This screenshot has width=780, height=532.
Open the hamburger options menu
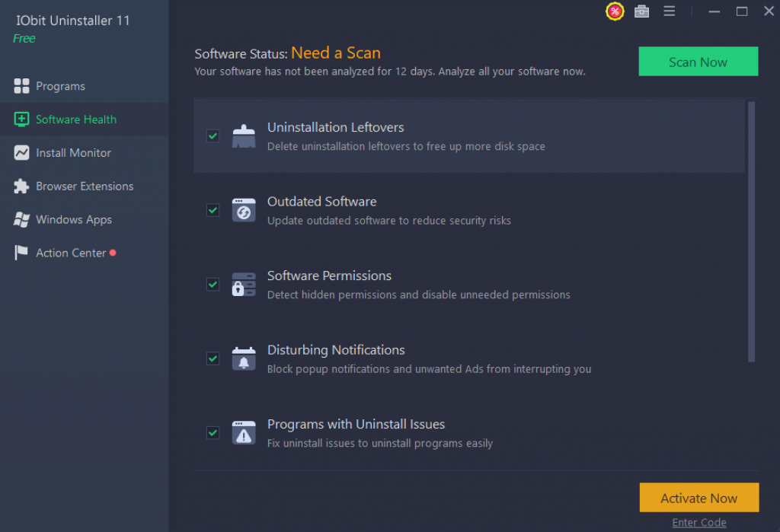pos(670,11)
